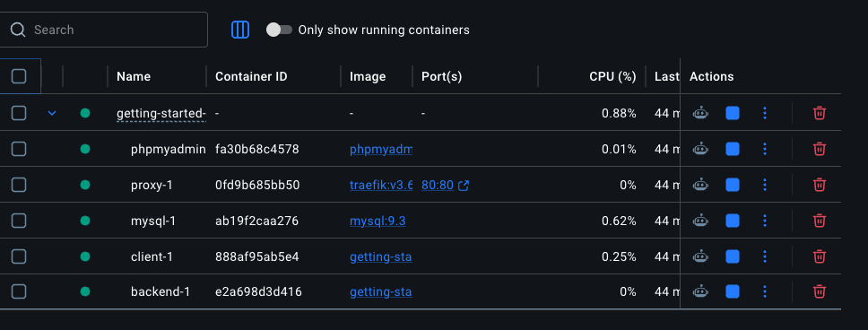Select container ID ab19f2caa276
The height and width of the screenshot is (330, 868).
click(256, 221)
